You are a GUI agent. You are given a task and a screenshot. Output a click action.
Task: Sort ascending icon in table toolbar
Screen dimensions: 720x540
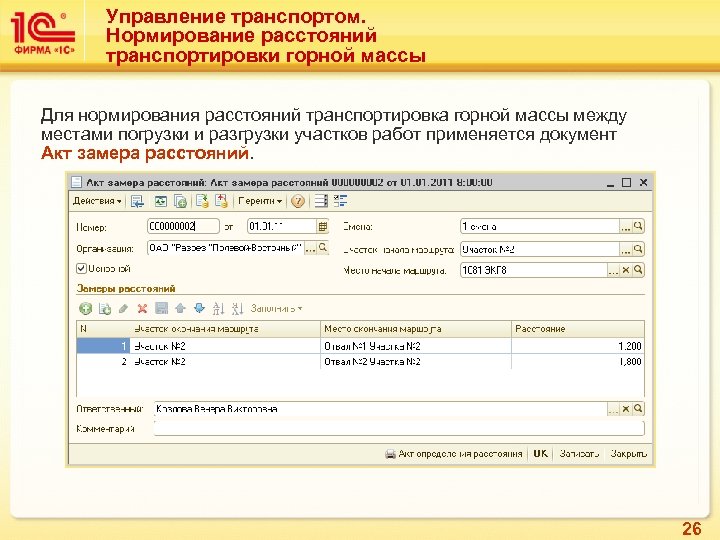(218, 309)
